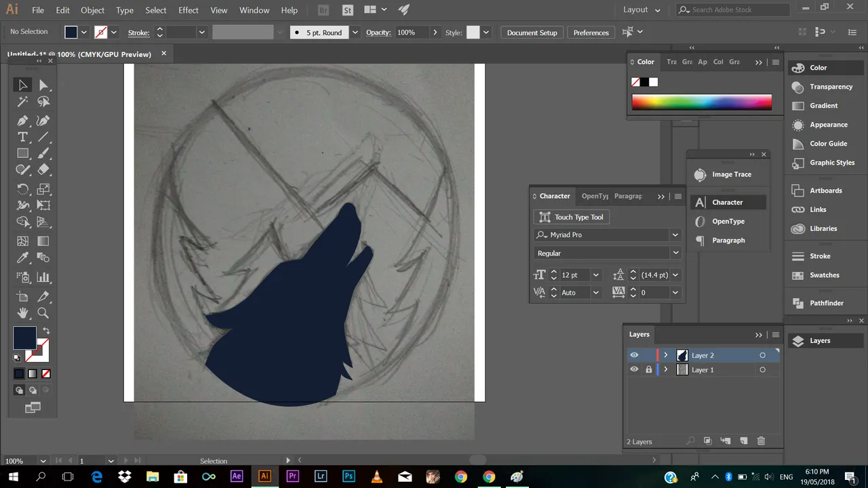Expand Layer 1 contents
The height and width of the screenshot is (488, 868).
pyautogui.click(x=666, y=369)
